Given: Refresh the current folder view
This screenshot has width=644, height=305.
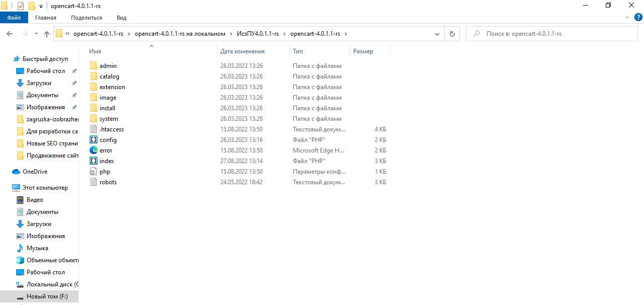Looking at the screenshot, I should [452, 34].
